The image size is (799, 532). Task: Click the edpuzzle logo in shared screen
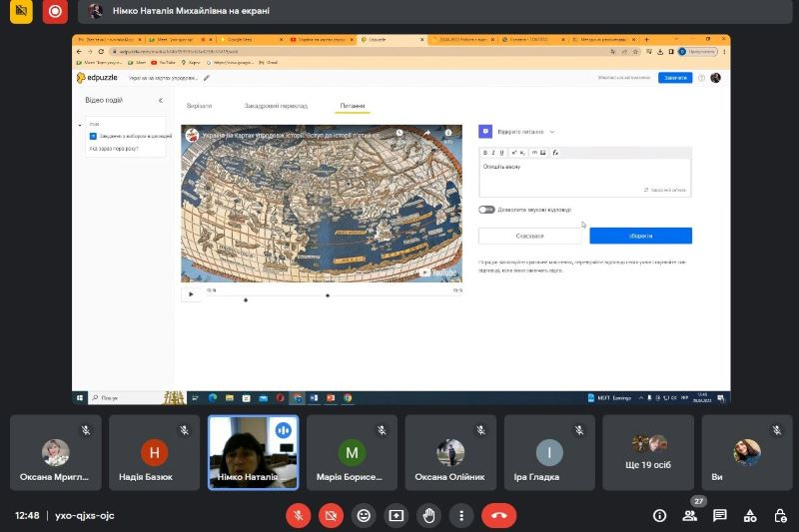point(97,78)
